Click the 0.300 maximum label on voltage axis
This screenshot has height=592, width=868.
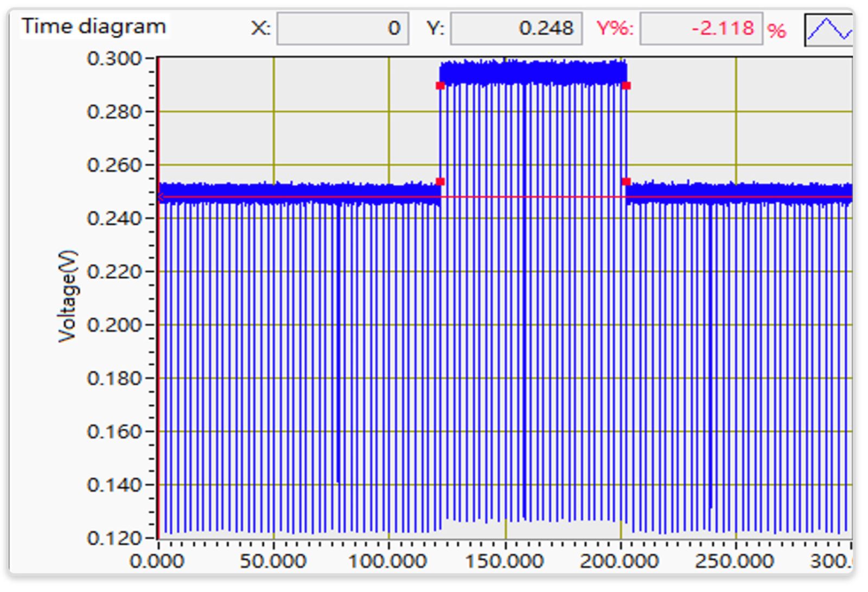(114, 59)
